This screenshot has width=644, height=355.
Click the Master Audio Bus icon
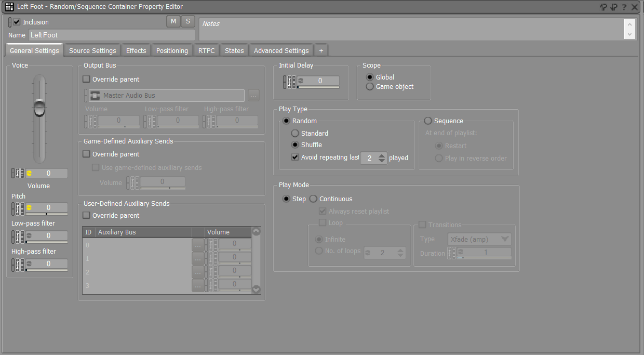click(x=95, y=96)
